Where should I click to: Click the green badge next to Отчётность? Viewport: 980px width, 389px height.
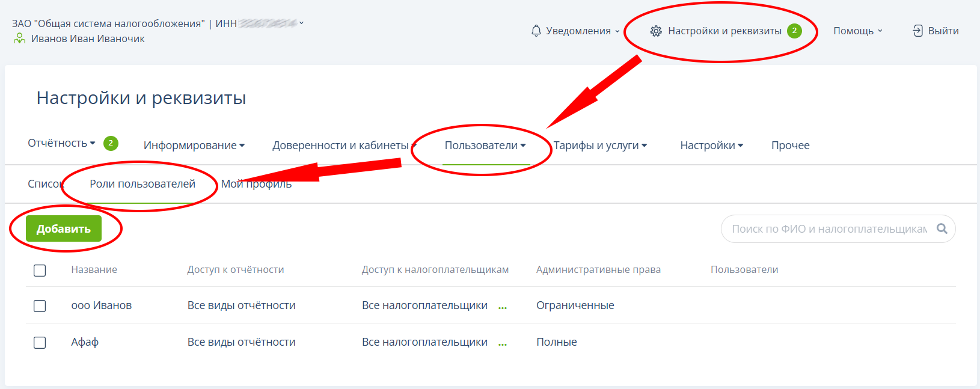pos(111,143)
